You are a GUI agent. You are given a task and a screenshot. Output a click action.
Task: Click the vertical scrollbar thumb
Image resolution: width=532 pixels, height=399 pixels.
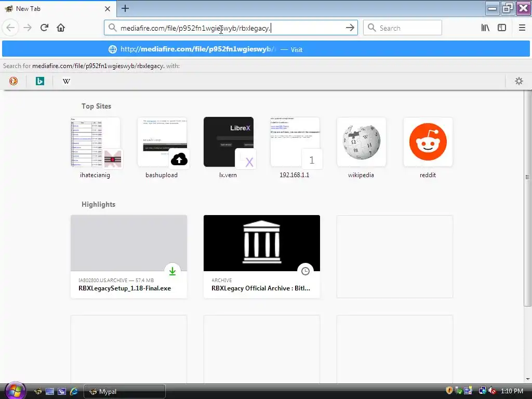(527, 198)
